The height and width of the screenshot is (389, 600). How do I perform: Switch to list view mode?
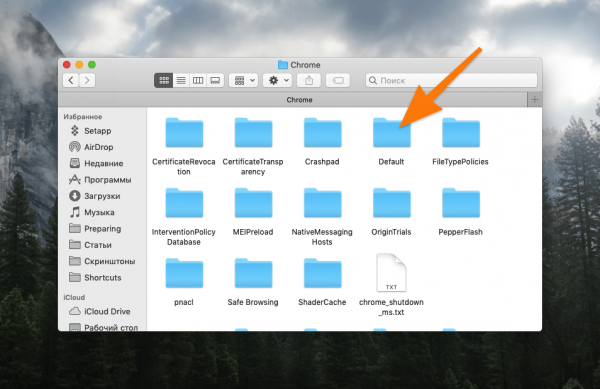coord(181,80)
